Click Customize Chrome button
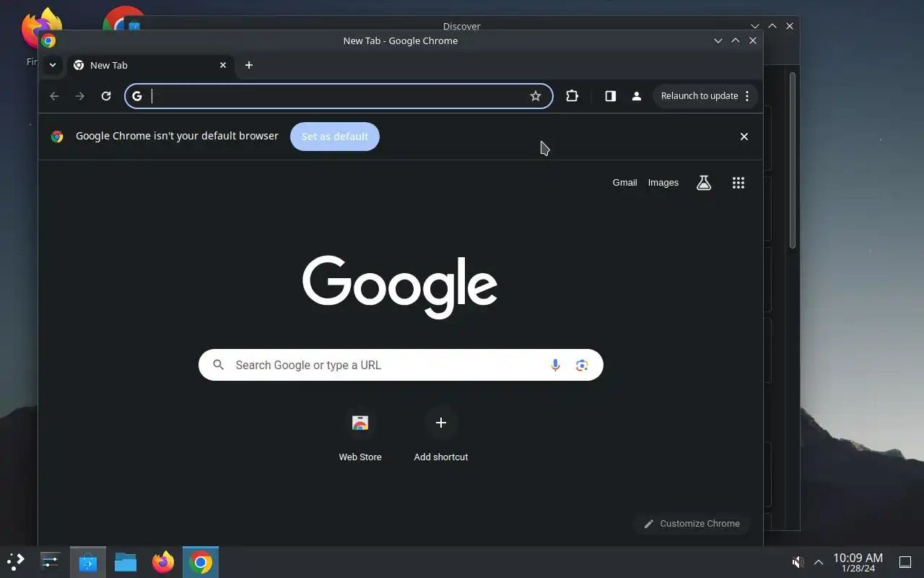The height and width of the screenshot is (578, 924). [692, 524]
